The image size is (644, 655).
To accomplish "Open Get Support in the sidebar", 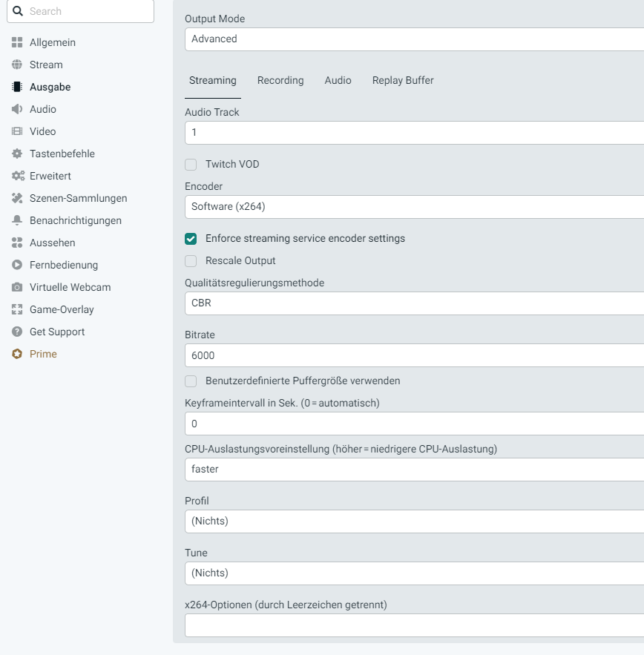I will tap(57, 332).
